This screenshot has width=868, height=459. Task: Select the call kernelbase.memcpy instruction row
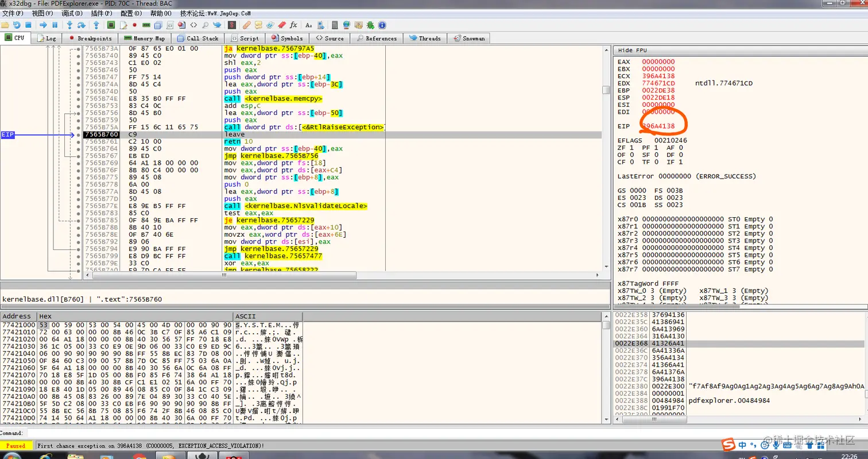(343, 99)
